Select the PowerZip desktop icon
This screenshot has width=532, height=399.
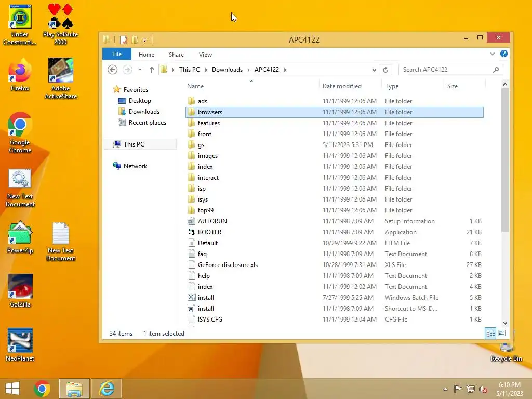[20, 238]
